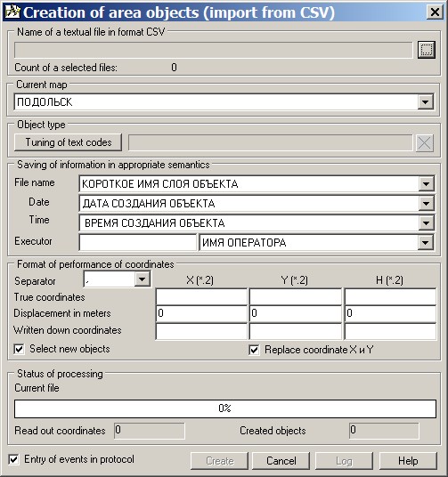Open the Executor operator name dropdown

pos(425,242)
